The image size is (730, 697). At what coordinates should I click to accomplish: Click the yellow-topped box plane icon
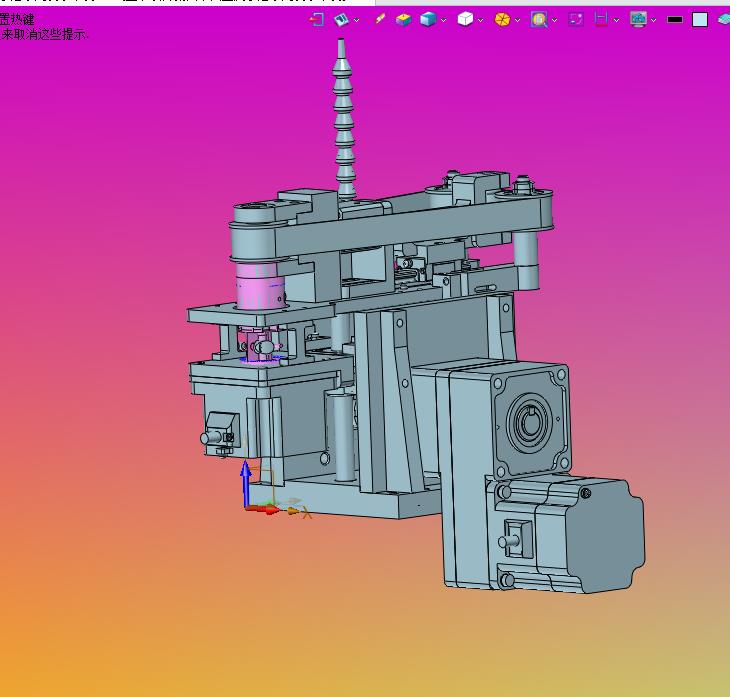(403, 20)
